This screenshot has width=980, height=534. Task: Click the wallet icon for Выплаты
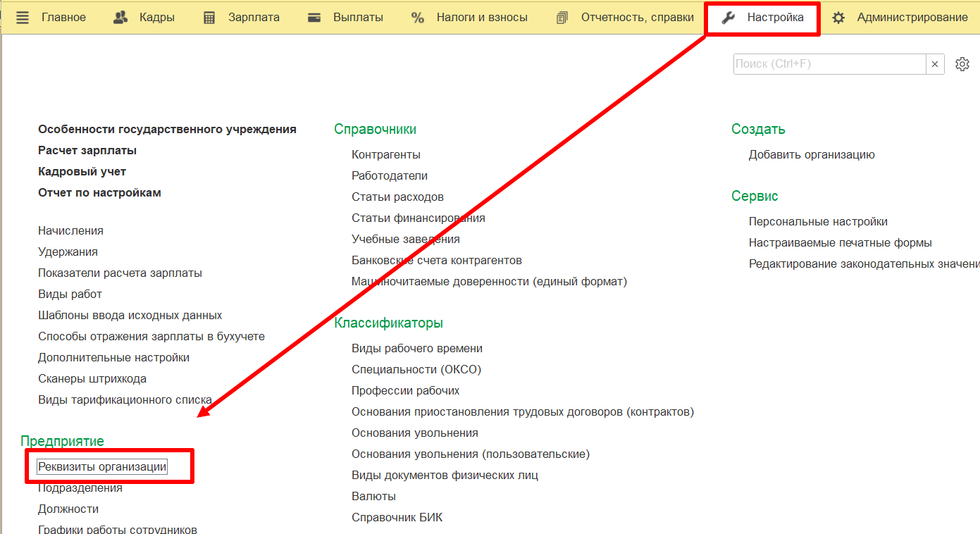tap(314, 18)
